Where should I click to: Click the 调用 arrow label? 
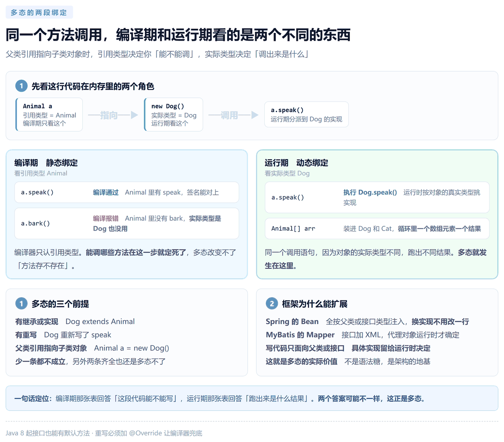[x=229, y=115]
